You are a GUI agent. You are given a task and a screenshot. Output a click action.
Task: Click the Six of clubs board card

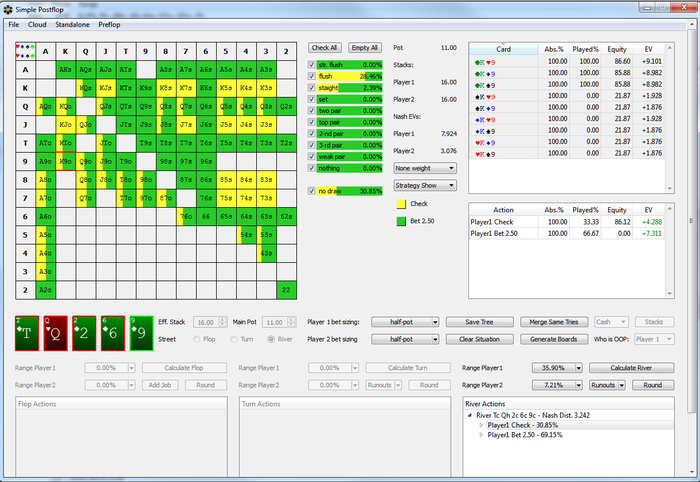point(112,333)
